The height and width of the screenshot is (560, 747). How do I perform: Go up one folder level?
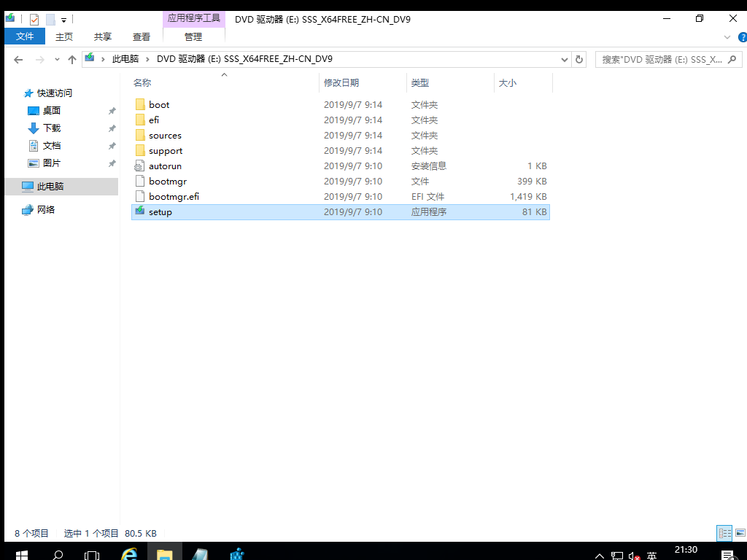tap(72, 60)
